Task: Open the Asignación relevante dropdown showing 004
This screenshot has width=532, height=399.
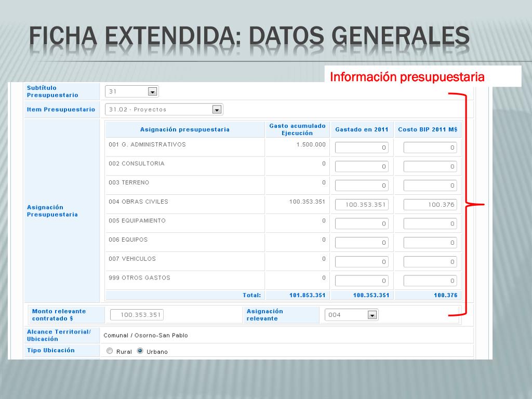Action: pos(351,315)
